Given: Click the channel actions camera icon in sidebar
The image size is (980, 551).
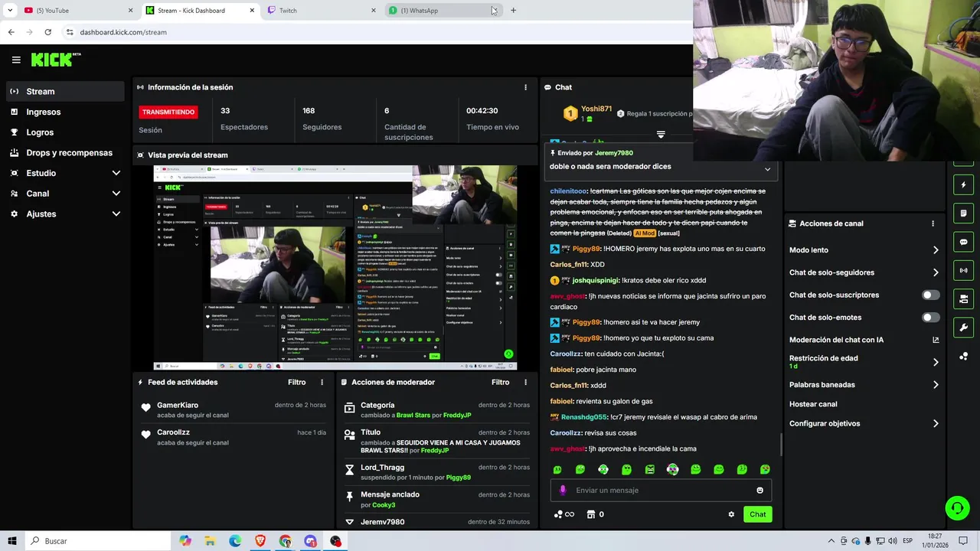Looking at the screenshot, I should pos(963,298).
